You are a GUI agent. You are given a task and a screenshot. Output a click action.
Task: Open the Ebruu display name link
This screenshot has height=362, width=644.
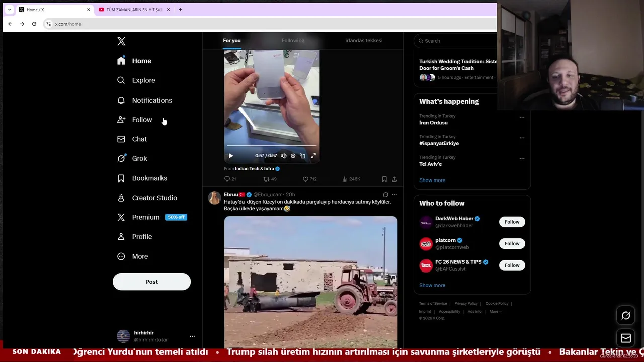coord(231,194)
